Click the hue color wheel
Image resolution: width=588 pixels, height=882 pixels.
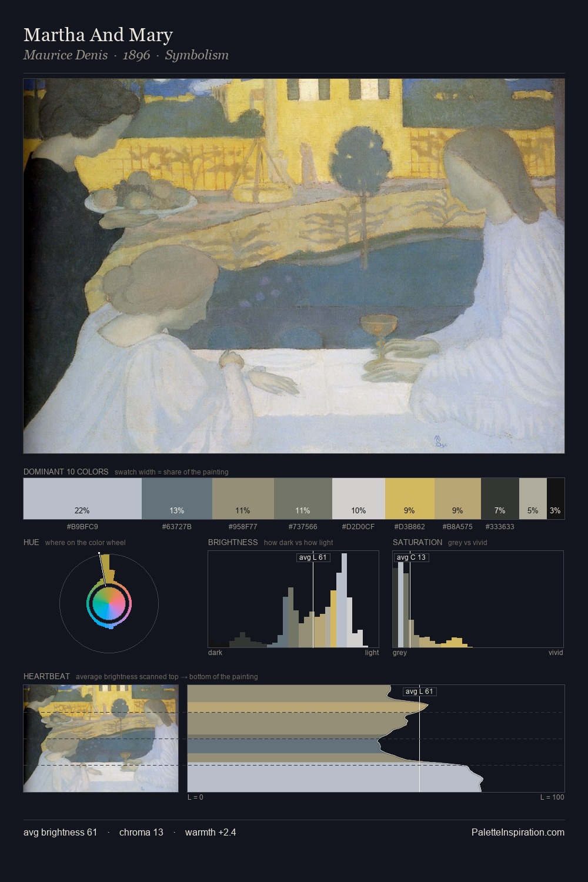(x=109, y=603)
